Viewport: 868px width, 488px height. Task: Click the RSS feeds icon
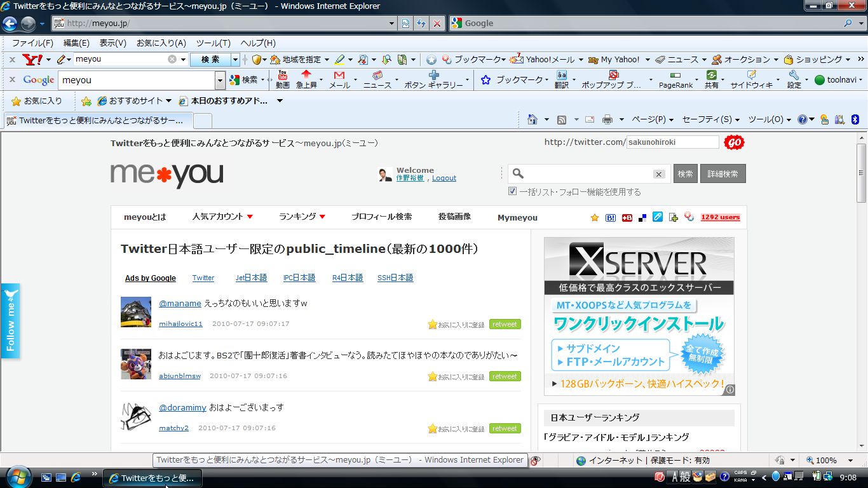tap(562, 119)
